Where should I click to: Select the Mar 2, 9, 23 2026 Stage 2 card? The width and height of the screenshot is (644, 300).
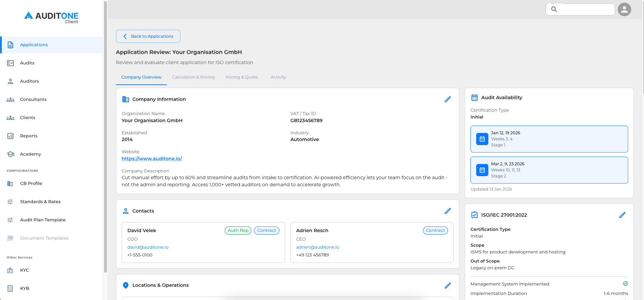coord(549,170)
